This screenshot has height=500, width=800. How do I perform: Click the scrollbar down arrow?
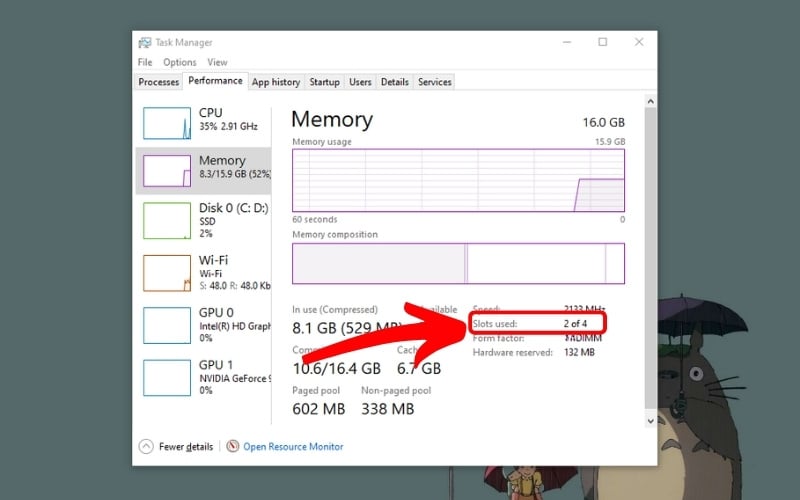[651, 421]
